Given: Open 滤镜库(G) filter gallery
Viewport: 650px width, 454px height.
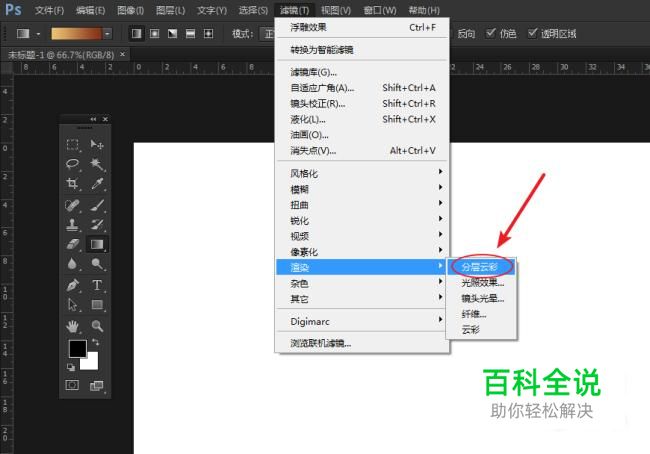Looking at the screenshot, I should [x=361, y=72].
